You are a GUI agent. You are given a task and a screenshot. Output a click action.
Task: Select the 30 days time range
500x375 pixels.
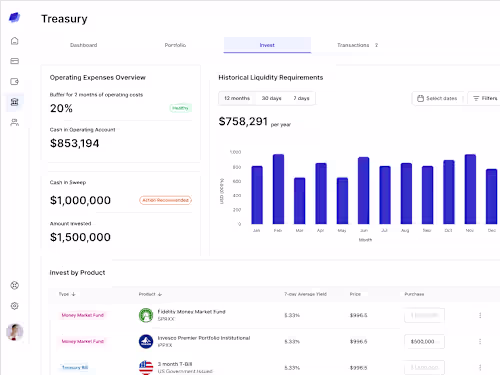click(x=271, y=98)
